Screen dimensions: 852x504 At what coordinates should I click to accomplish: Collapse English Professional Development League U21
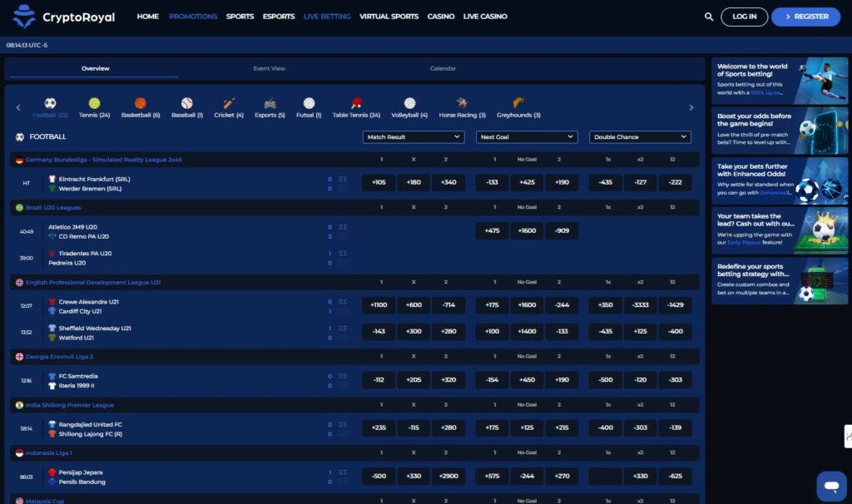[354, 283]
